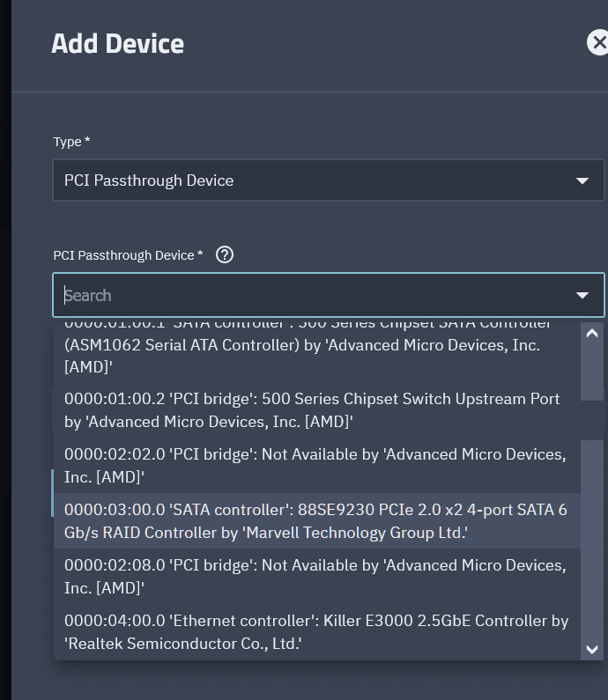This screenshot has height=700, width=608.
Task: Click the PCI Passthrough Device help icon
Action: tap(225, 254)
